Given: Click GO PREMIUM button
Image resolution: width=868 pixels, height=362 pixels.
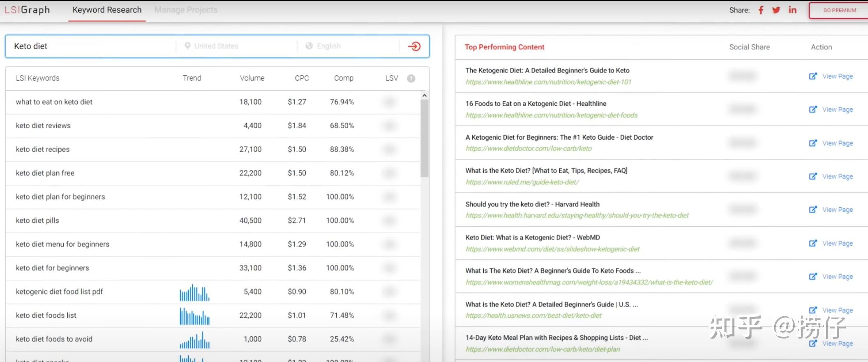Looking at the screenshot, I should click(839, 10).
